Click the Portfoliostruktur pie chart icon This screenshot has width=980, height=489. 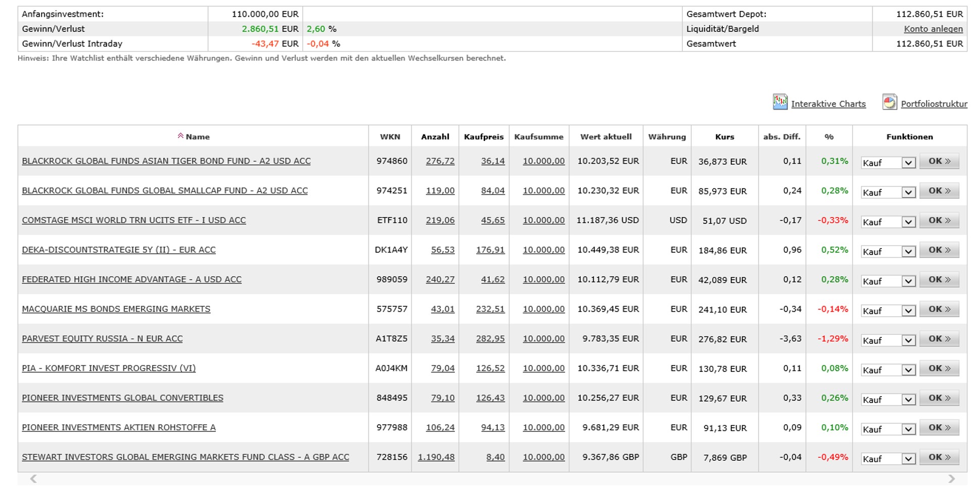point(890,102)
